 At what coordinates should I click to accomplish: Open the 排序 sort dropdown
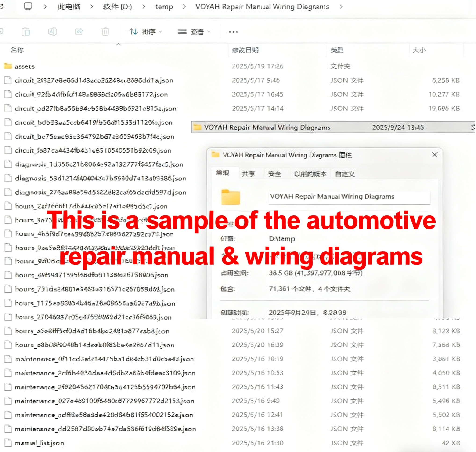146,32
